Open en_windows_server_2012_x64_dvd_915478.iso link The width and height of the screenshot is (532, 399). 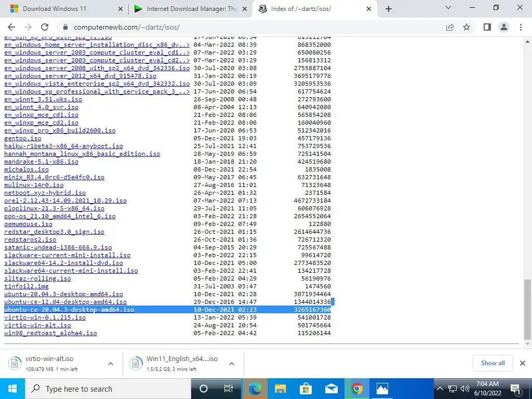coord(80,76)
